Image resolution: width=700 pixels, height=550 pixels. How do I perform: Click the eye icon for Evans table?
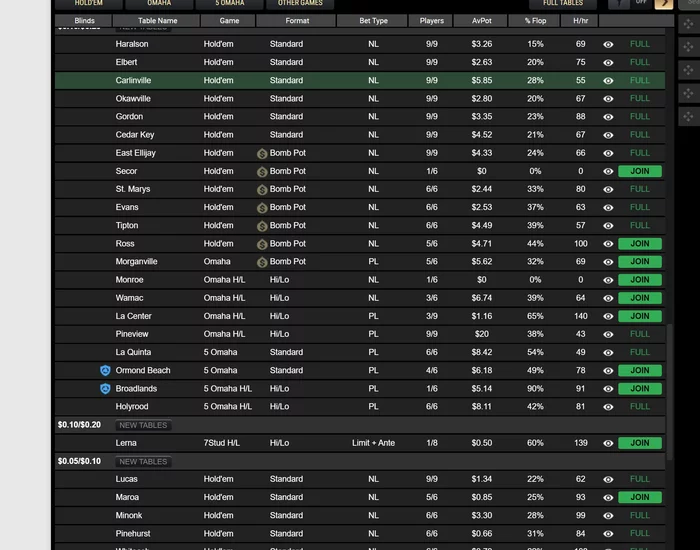pyautogui.click(x=608, y=208)
